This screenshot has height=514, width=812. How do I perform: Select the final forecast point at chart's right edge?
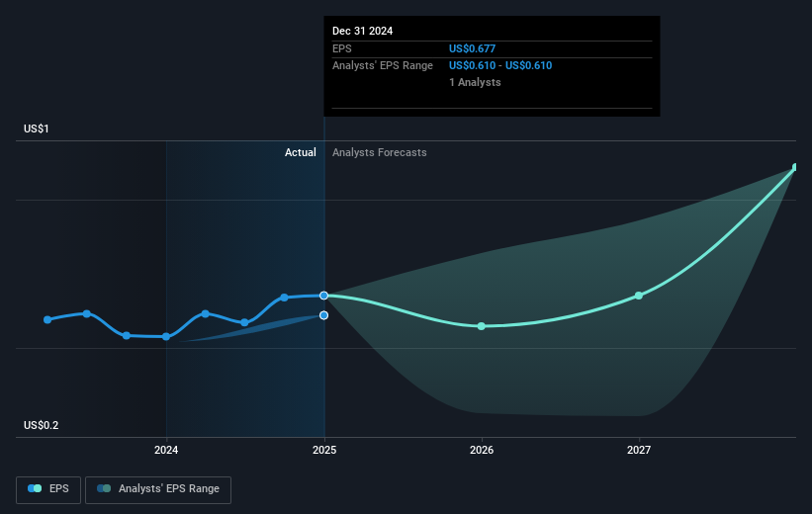point(795,167)
